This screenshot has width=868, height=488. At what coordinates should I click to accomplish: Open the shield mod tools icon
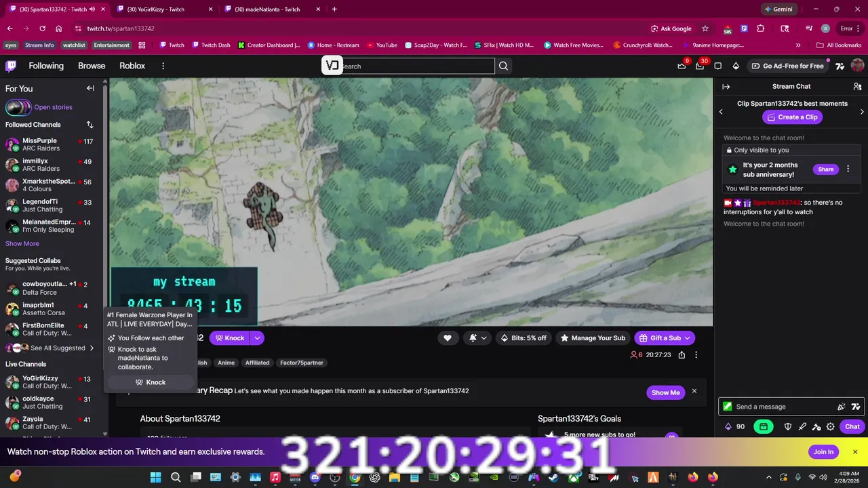788,426
